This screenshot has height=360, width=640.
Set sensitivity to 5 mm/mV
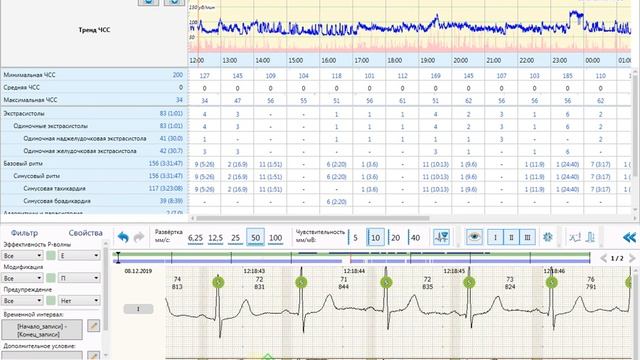pyautogui.click(x=355, y=238)
